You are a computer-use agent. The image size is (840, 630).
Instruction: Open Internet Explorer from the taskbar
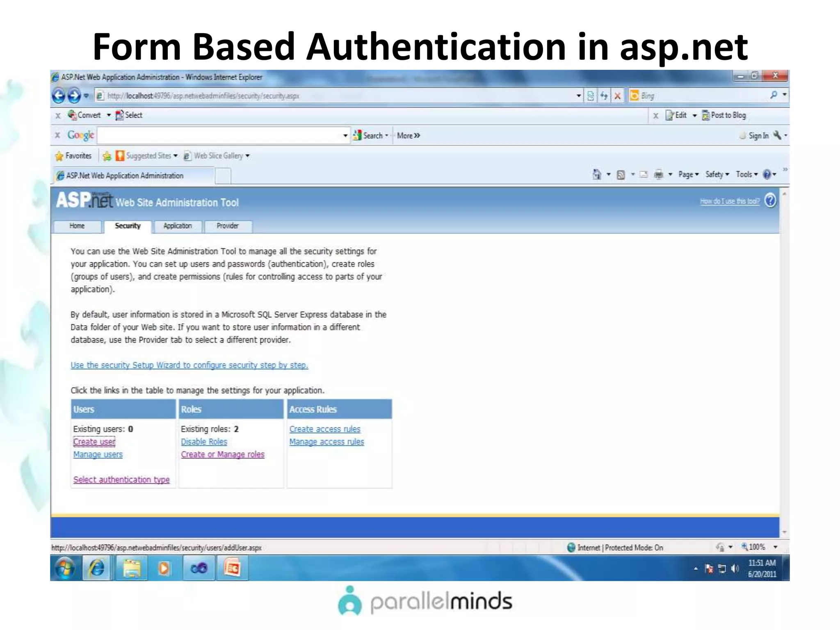[97, 568]
